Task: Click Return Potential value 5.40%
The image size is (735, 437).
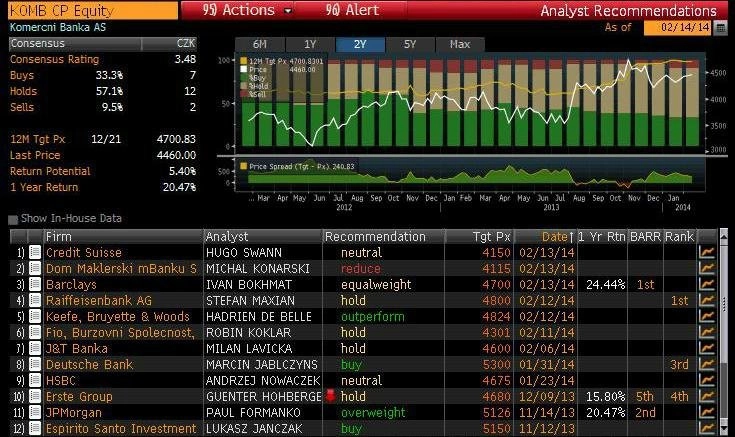Action: click(x=182, y=171)
